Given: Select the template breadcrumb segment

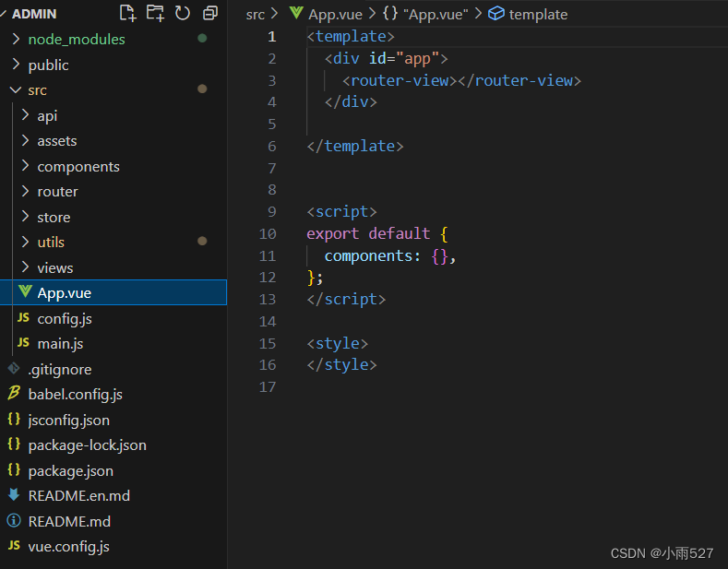Looking at the screenshot, I should (x=538, y=15).
